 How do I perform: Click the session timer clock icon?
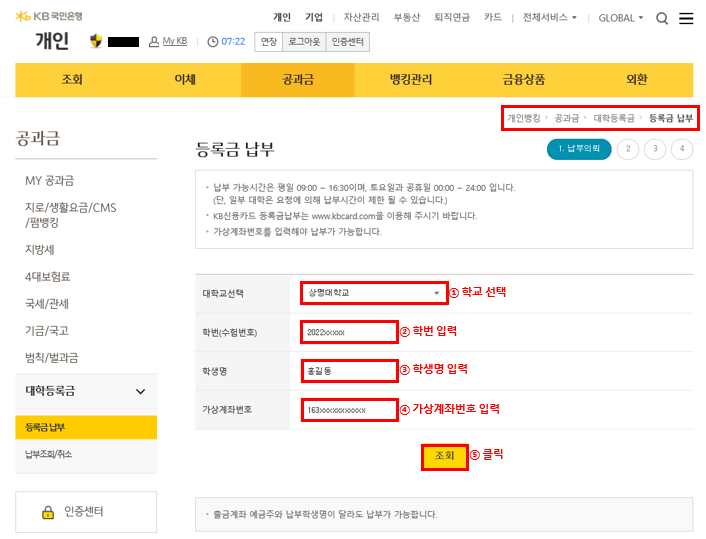tap(213, 41)
